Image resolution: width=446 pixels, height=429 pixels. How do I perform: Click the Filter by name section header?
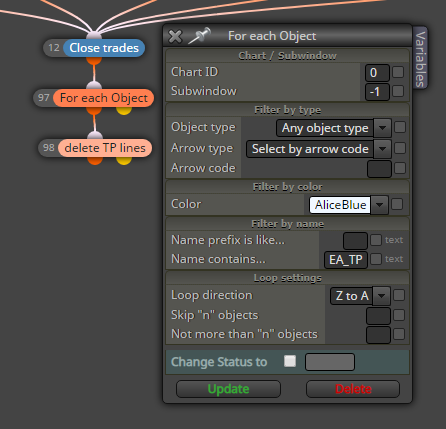287,224
